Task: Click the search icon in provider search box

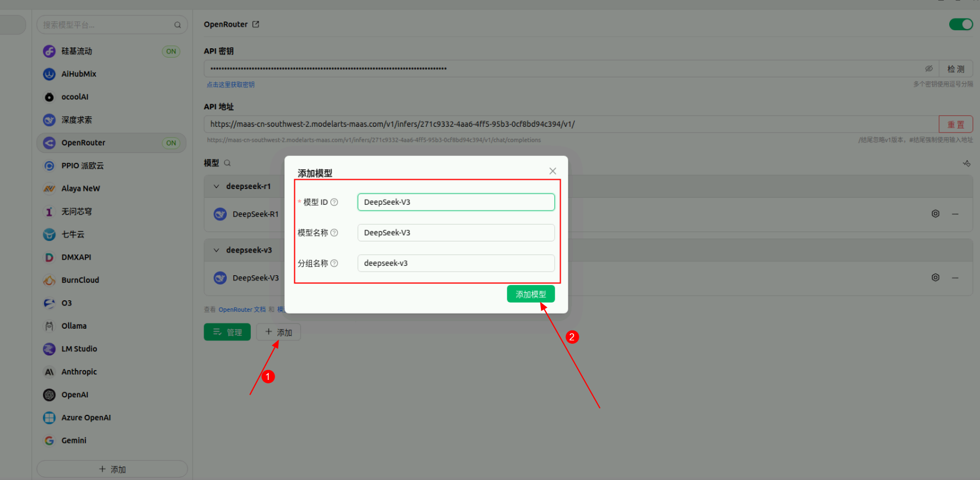Action: pyautogui.click(x=177, y=25)
